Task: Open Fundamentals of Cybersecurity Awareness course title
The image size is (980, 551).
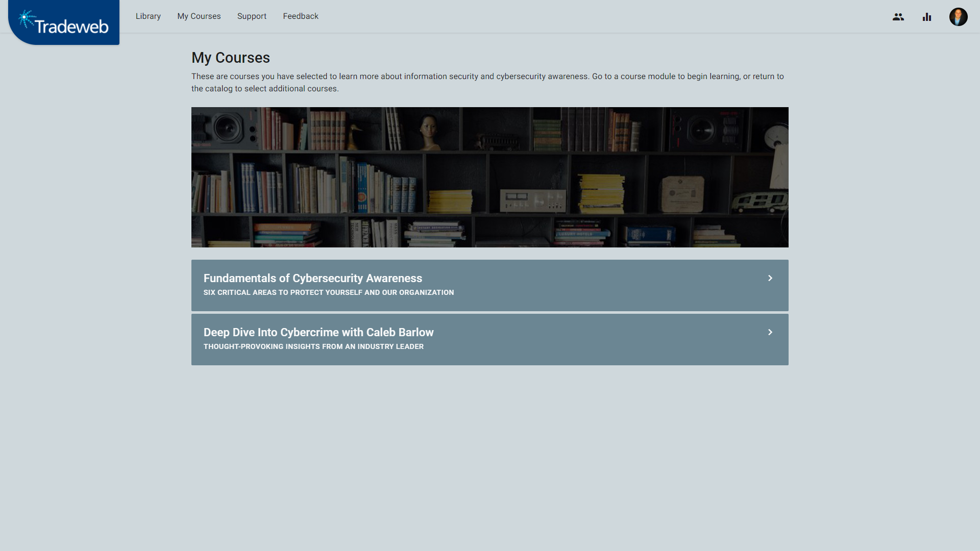Action: 312,278
